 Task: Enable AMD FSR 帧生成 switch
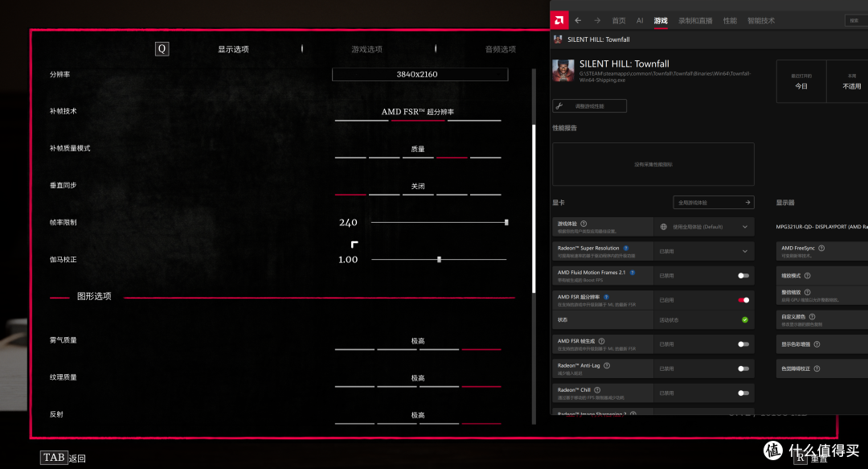click(743, 344)
